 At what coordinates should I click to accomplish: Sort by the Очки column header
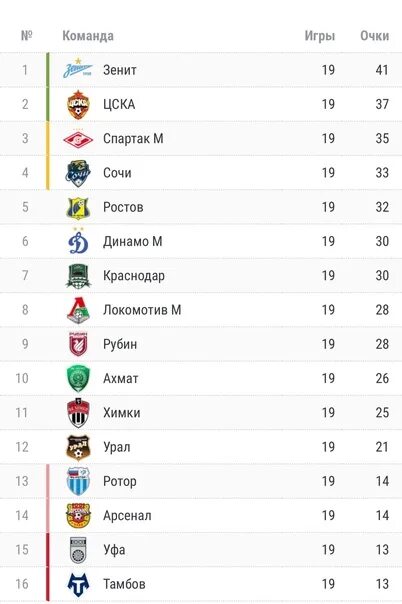pos(375,36)
